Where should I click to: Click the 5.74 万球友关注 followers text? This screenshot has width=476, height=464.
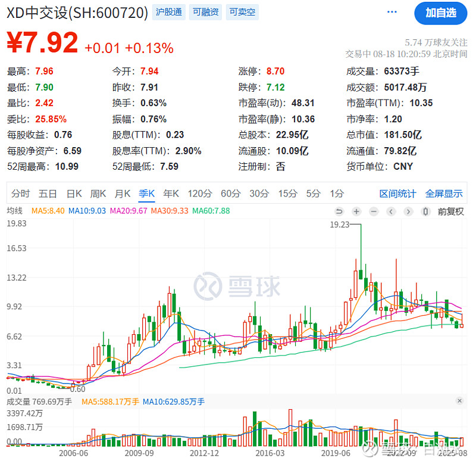pos(436,42)
